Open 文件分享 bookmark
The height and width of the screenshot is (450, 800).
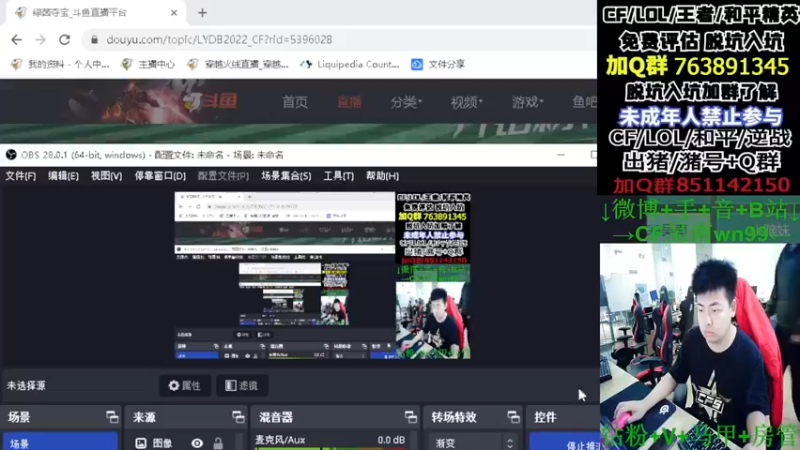[x=438, y=64]
